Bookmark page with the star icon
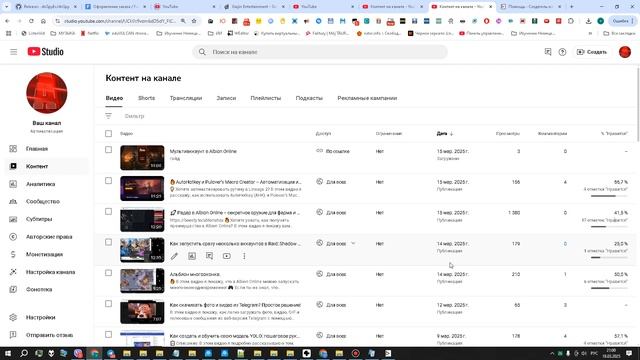640x360 pixels. coord(194,21)
